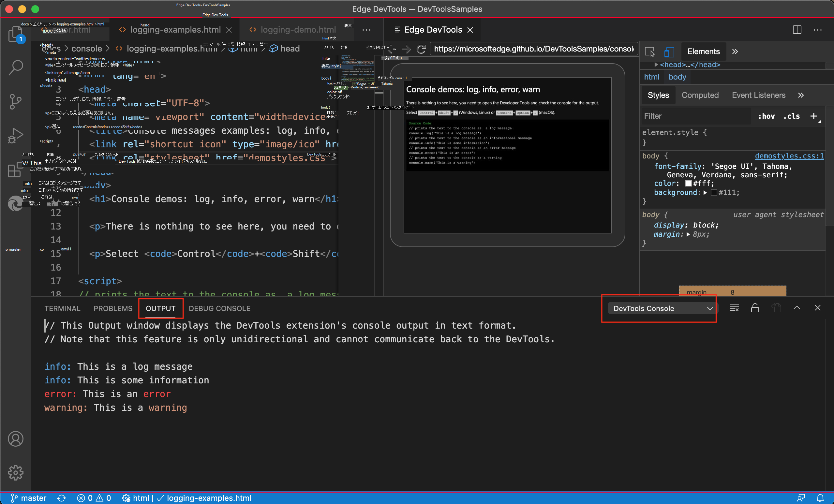This screenshot has height=504, width=834.
Task: Enable the :hov pseudo-state editor in Styles
Action: pyautogui.click(x=767, y=116)
